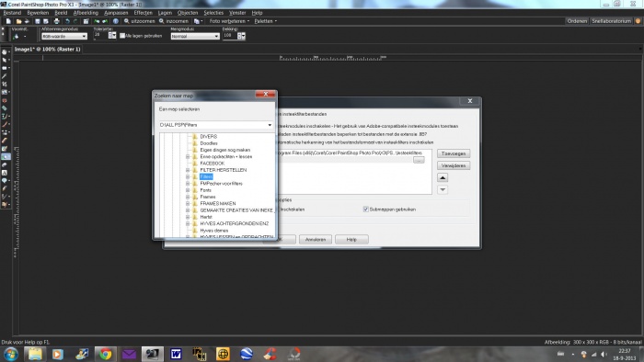Select the Hyves demos folder
This screenshot has height=362, width=644.
point(214,231)
